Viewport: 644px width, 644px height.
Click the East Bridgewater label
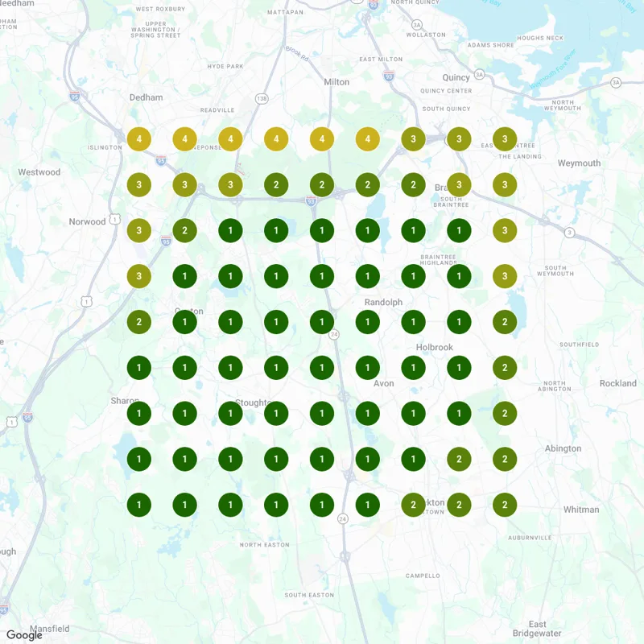(x=537, y=629)
